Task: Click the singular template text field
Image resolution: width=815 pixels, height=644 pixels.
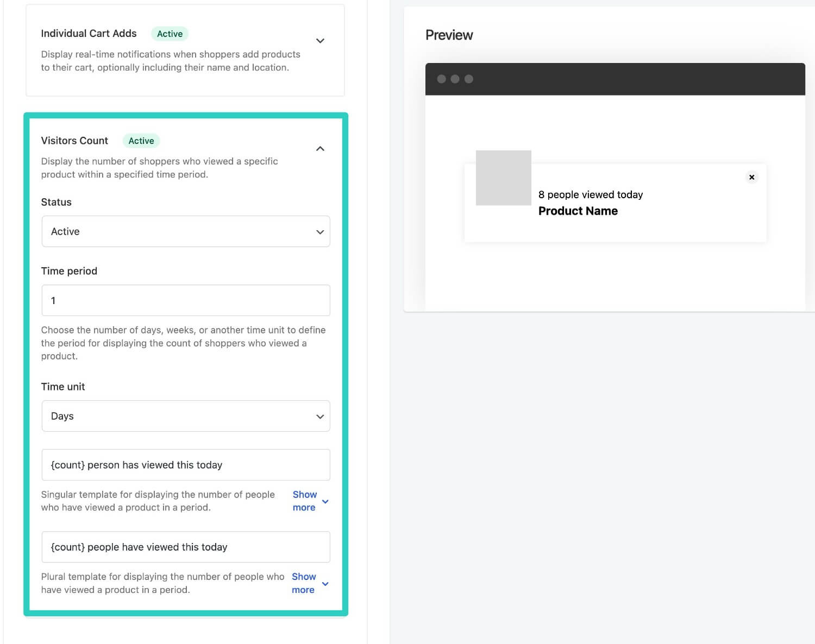Action: pos(186,465)
